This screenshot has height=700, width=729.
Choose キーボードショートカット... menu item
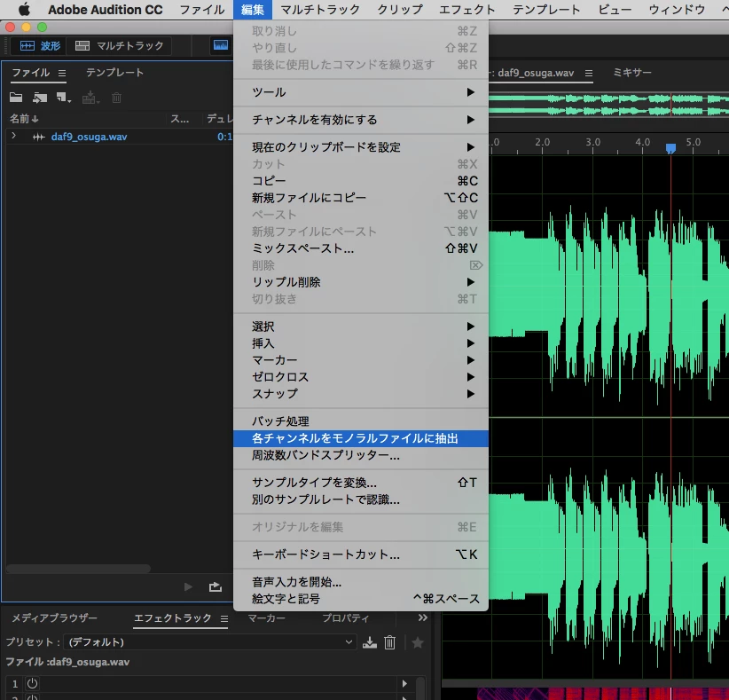tap(361, 554)
